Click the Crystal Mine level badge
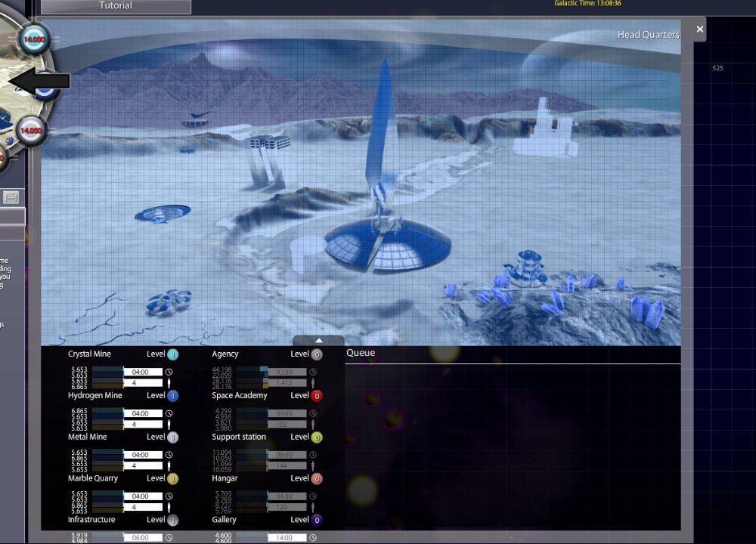This screenshot has width=756, height=544. (172, 354)
